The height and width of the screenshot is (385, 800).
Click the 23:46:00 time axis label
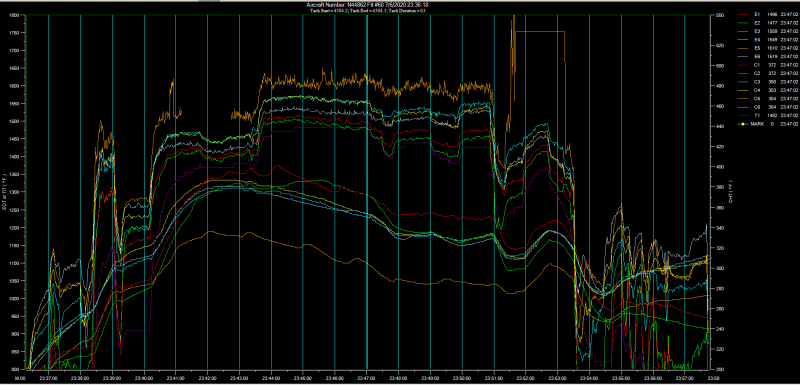click(335, 378)
